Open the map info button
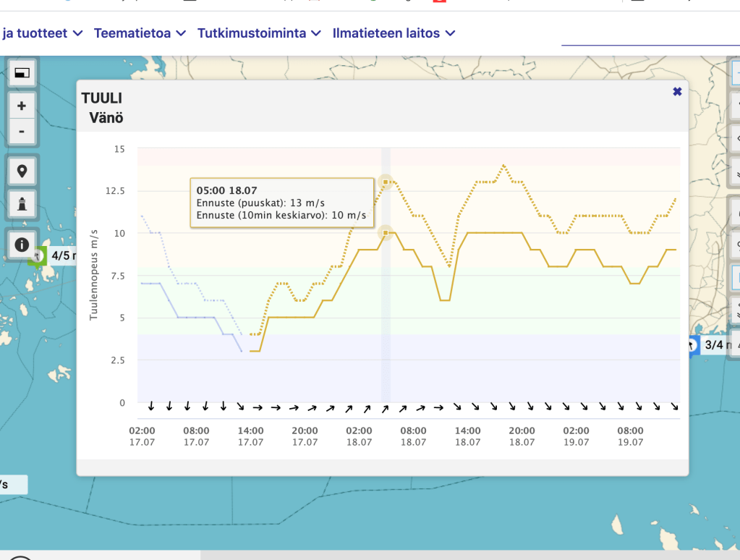 [x=22, y=245]
